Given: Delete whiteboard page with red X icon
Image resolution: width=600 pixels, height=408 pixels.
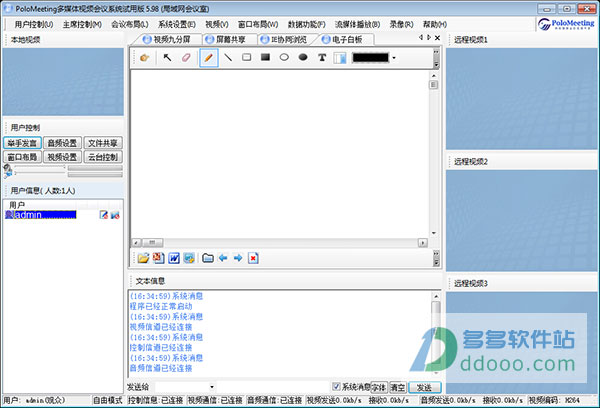Looking at the screenshot, I should (253, 258).
